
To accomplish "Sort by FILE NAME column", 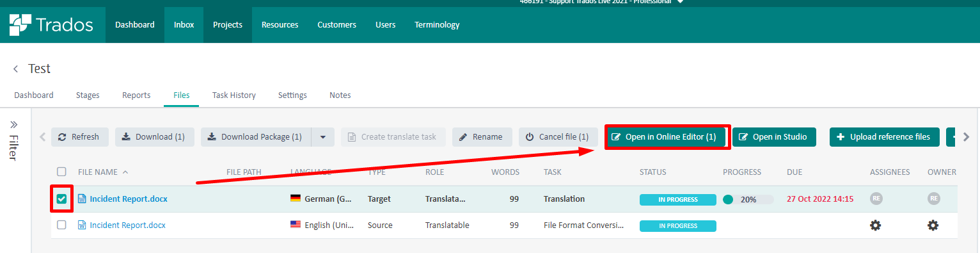I will click(98, 172).
